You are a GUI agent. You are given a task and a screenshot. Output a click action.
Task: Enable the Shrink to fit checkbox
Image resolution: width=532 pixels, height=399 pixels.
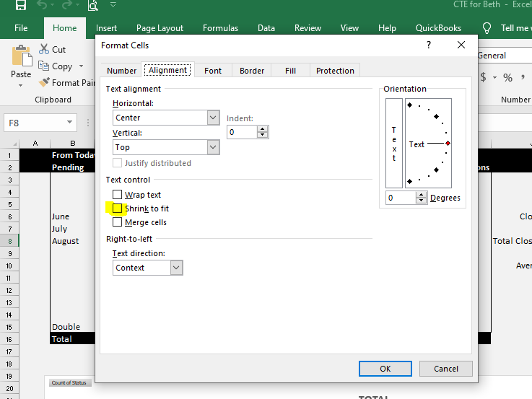[117, 208]
